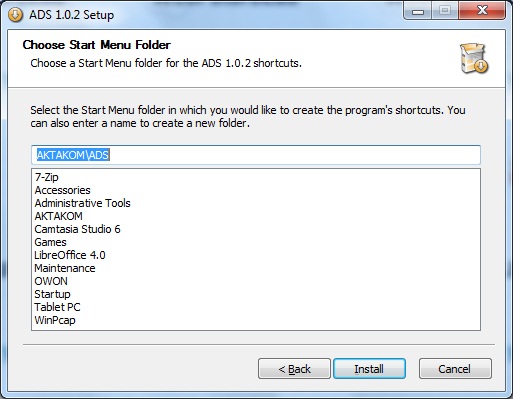513x399 pixels.
Task: Minimize the ADS Setup window
Action: coord(418,11)
